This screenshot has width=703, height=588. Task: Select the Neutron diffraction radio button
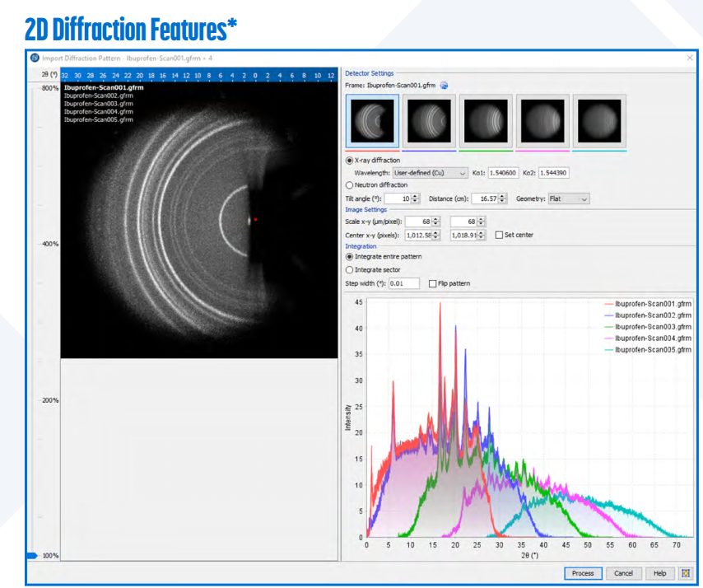[350, 185]
